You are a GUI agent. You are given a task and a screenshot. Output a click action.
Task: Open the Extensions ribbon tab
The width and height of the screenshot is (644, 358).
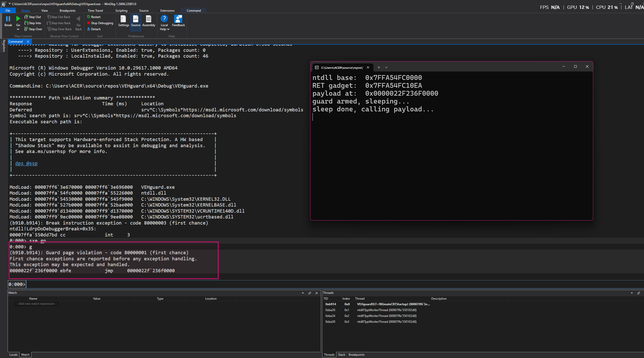[x=167, y=10]
